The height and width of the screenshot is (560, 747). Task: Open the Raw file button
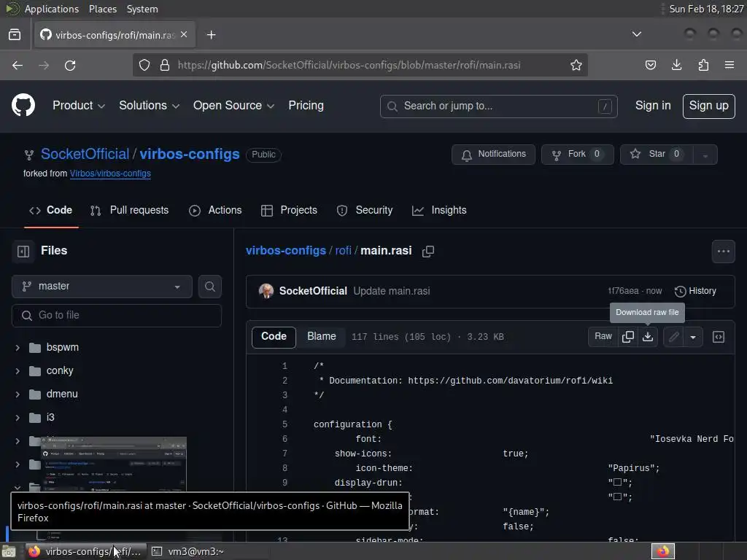click(603, 337)
